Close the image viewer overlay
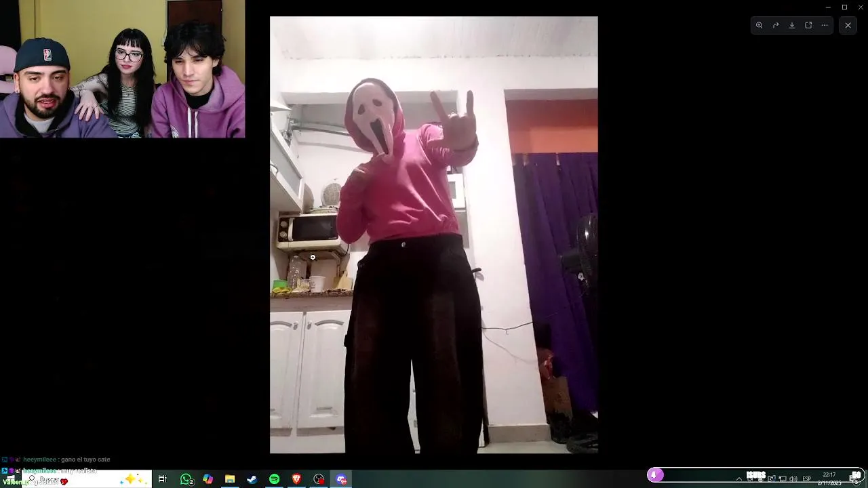Screen dimensions: 868x488 click(x=848, y=25)
